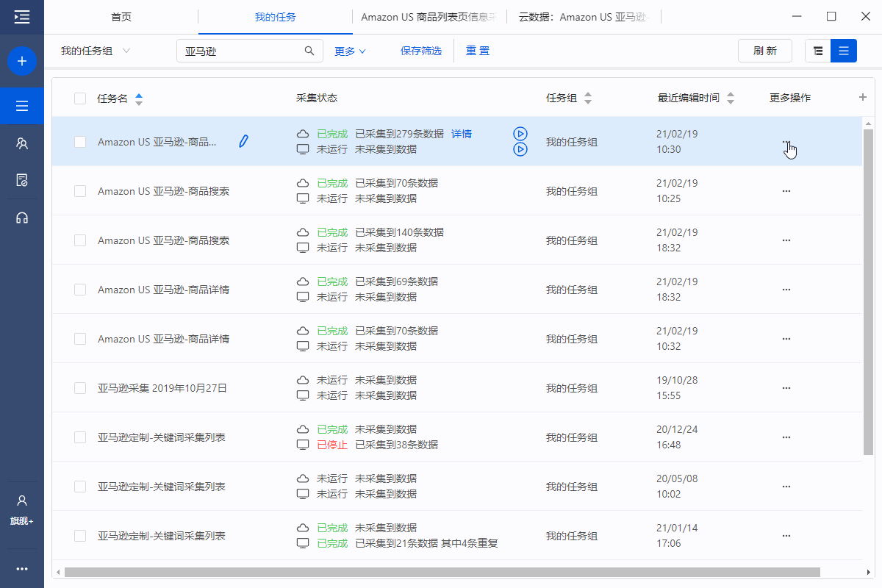Check the 69条数据 商品详情 task checkbox
Screen dimensions: 882x588
pos(80,290)
